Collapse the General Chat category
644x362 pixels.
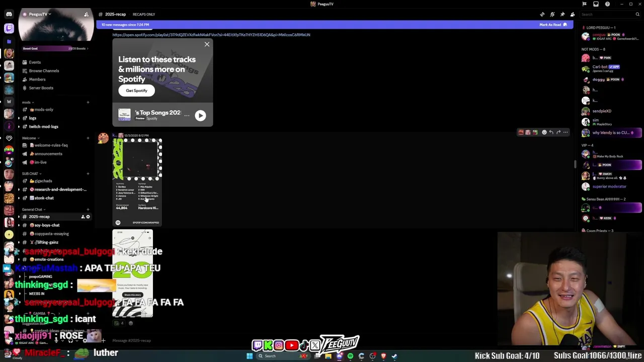33,209
